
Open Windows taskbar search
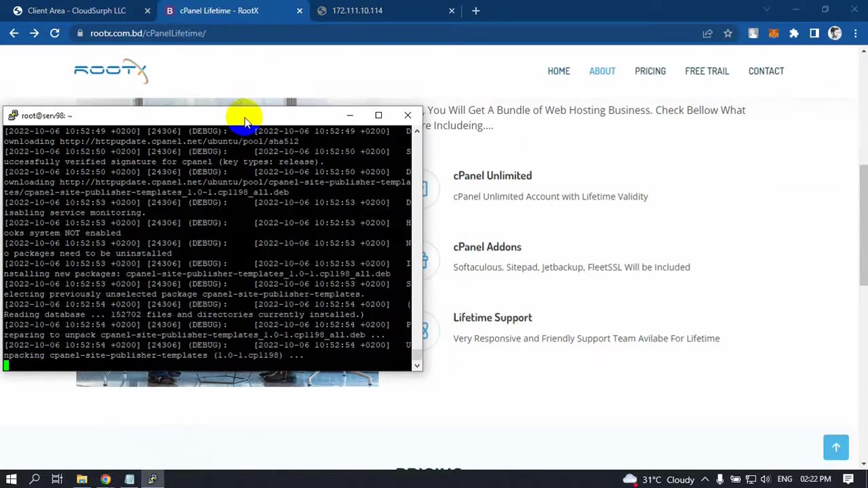click(35, 479)
